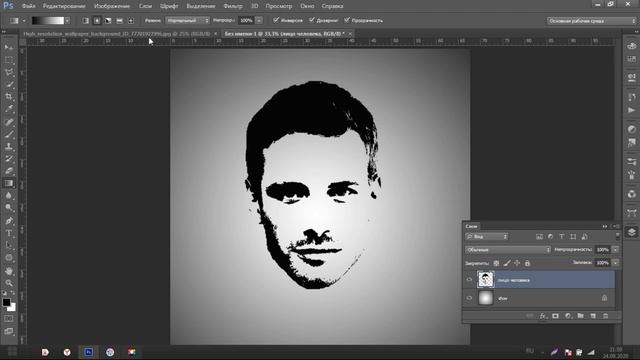Hide the Фон layer eye icon
The image size is (640, 360).
click(469, 298)
